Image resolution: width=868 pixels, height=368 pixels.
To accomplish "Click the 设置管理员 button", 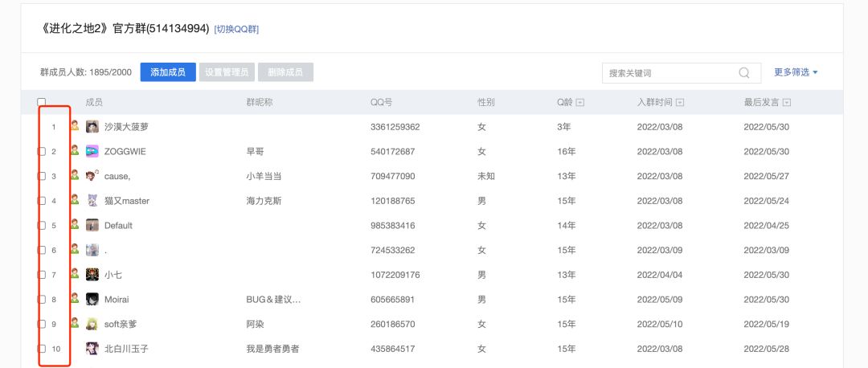I will (x=227, y=72).
